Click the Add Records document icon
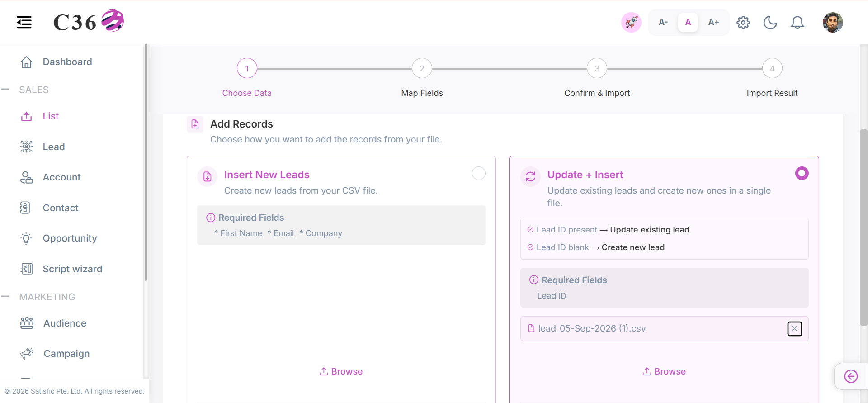 click(x=195, y=124)
